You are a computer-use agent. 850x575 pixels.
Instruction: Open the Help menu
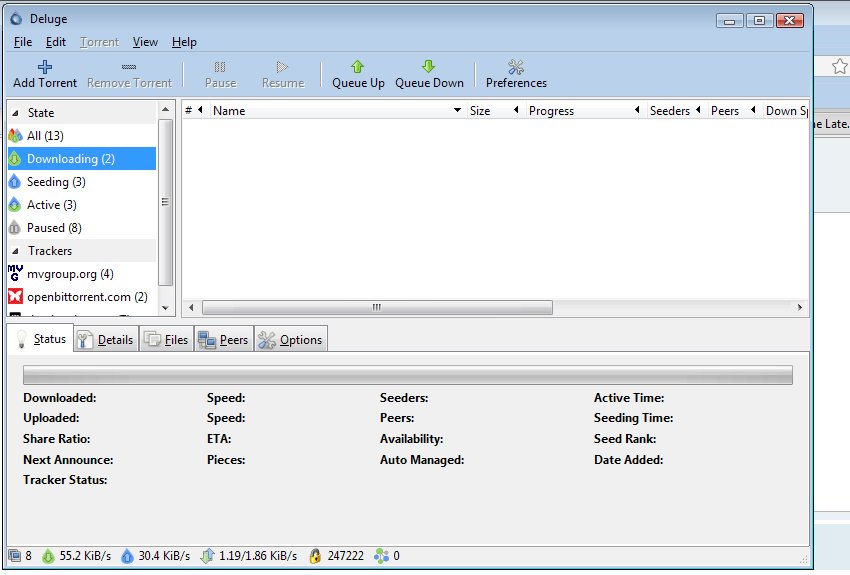point(184,42)
